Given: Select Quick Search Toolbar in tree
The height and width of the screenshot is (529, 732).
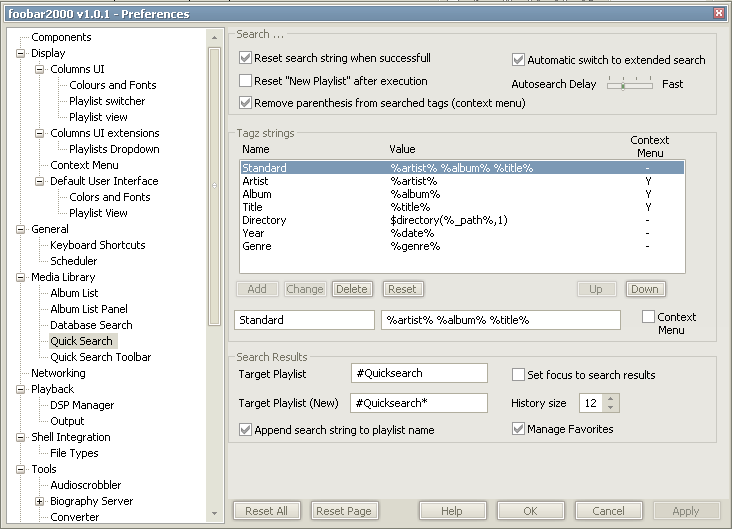Looking at the screenshot, I should (x=100, y=357).
